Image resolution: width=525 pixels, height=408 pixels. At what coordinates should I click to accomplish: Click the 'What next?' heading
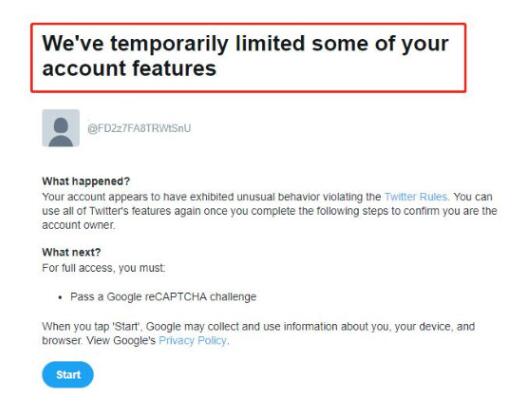(x=71, y=252)
